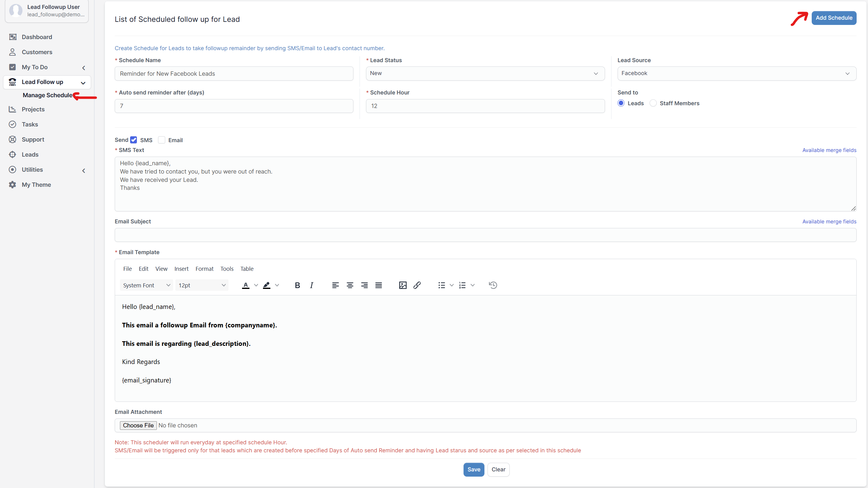This screenshot has height=488, width=868.
Task: Click the Save button
Action: (x=475, y=469)
